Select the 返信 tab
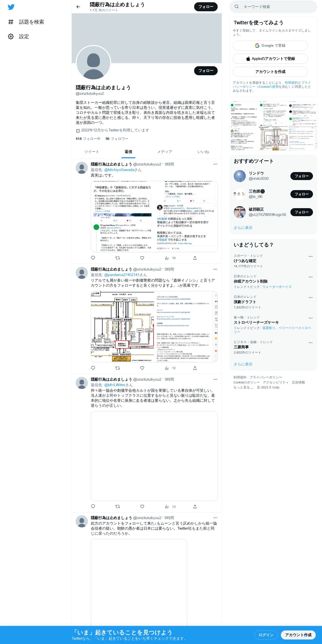Screen dimensions: 322x644 coord(128,152)
